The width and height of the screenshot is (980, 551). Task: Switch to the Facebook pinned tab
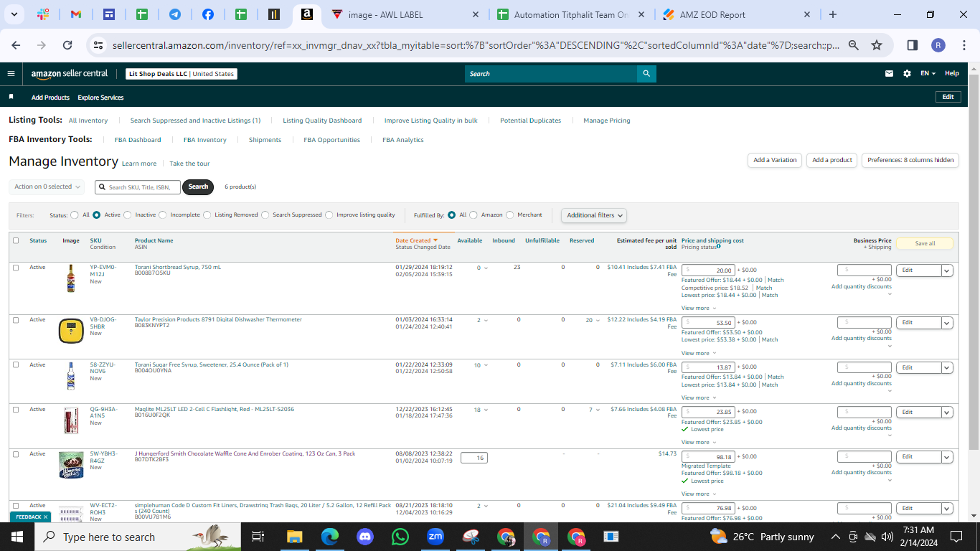click(x=207, y=14)
